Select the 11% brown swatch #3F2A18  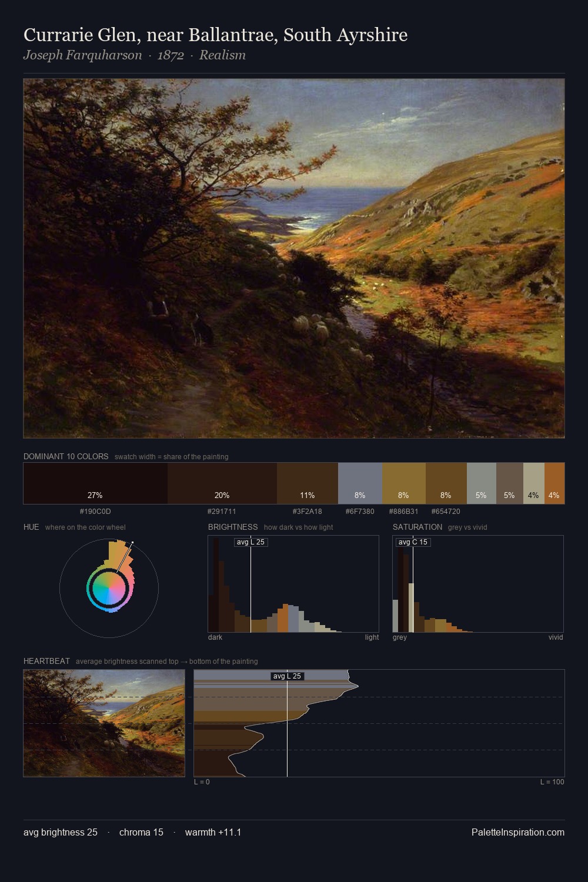[x=308, y=483]
